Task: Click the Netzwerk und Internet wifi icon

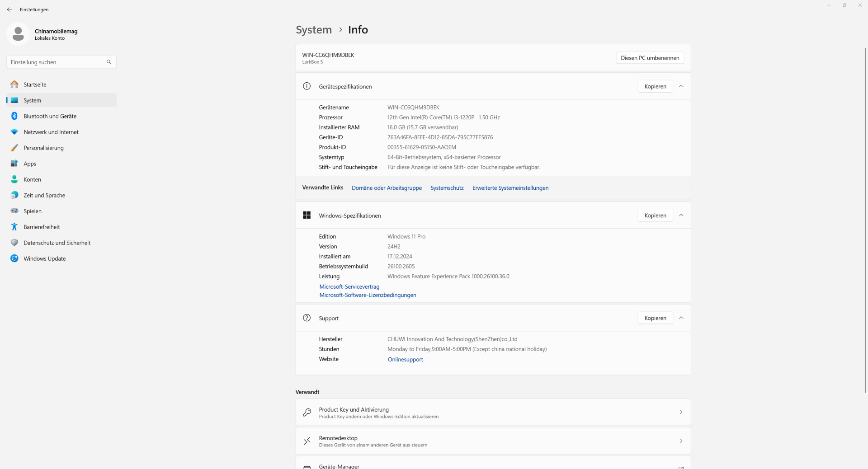Action: tap(14, 132)
